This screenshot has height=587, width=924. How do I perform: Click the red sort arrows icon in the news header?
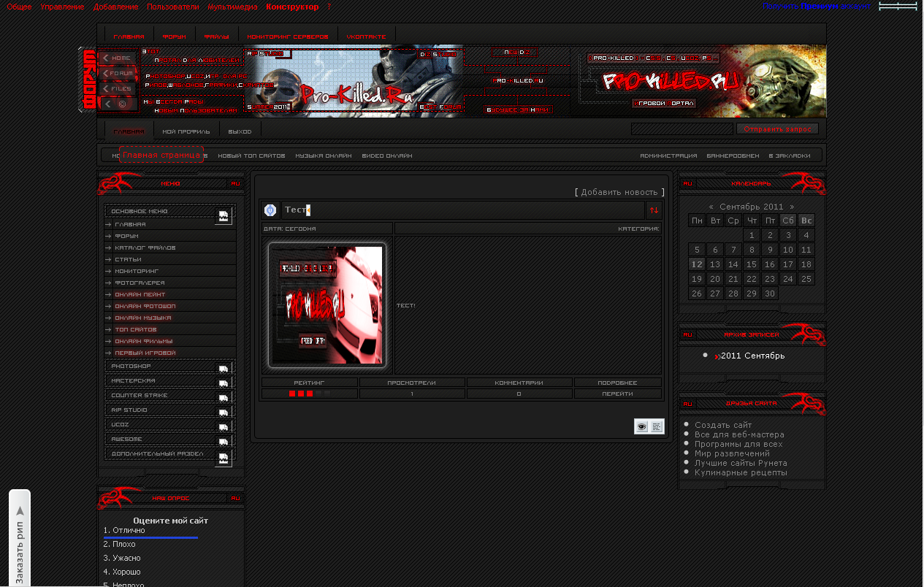pos(654,210)
